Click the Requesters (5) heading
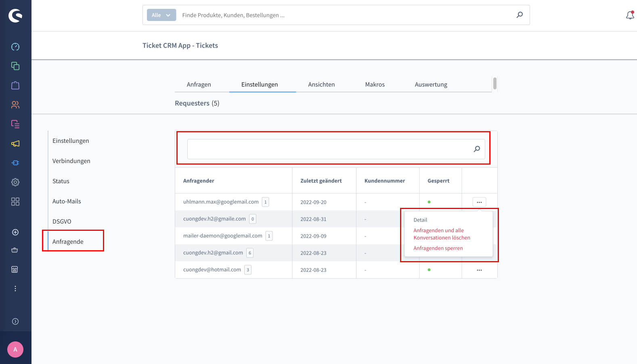 [197, 103]
